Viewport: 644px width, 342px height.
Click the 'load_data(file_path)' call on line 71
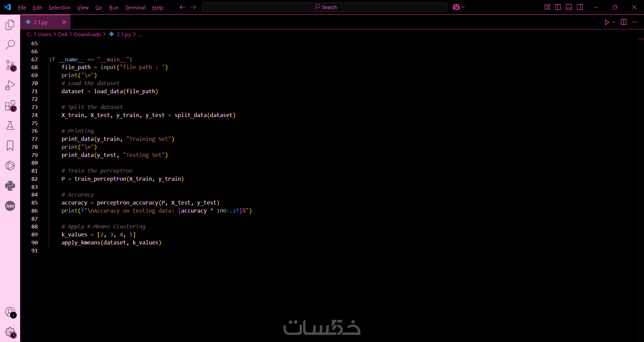pyautogui.click(x=126, y=91)
